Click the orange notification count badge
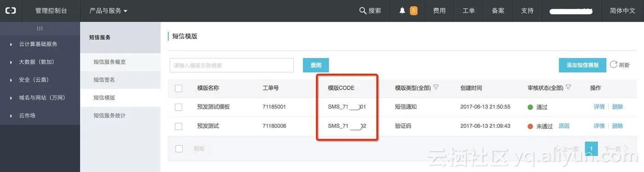The image size is (644, 172). 414,11
